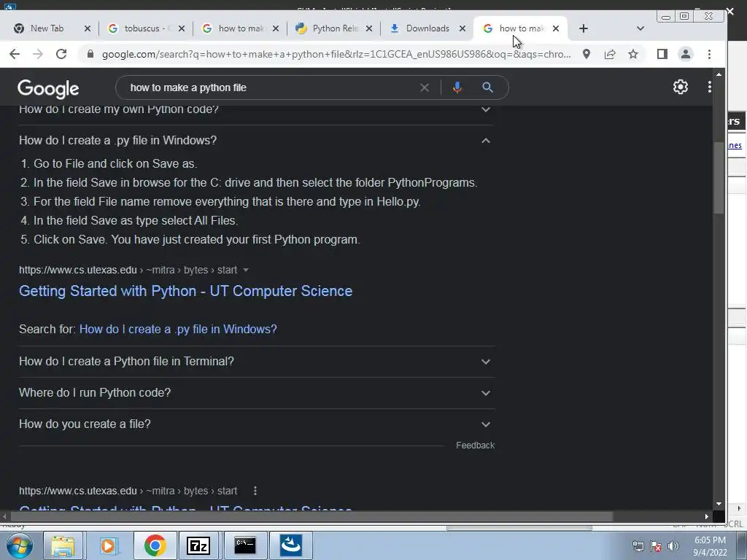Go to the Google logo homepage
Screen dimensions: 747x560
pos(48,88)
